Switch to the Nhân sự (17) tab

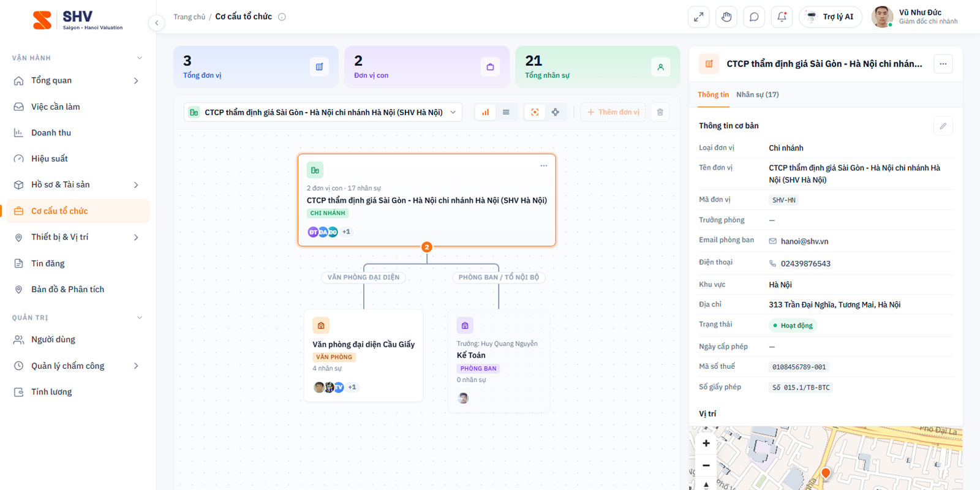pos(758,95)
